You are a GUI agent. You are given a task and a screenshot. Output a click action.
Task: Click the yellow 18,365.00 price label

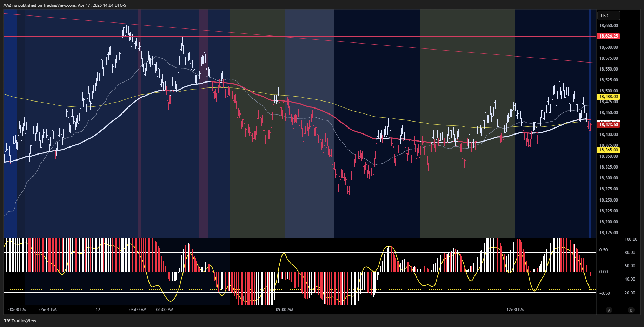tap(608, 150)
